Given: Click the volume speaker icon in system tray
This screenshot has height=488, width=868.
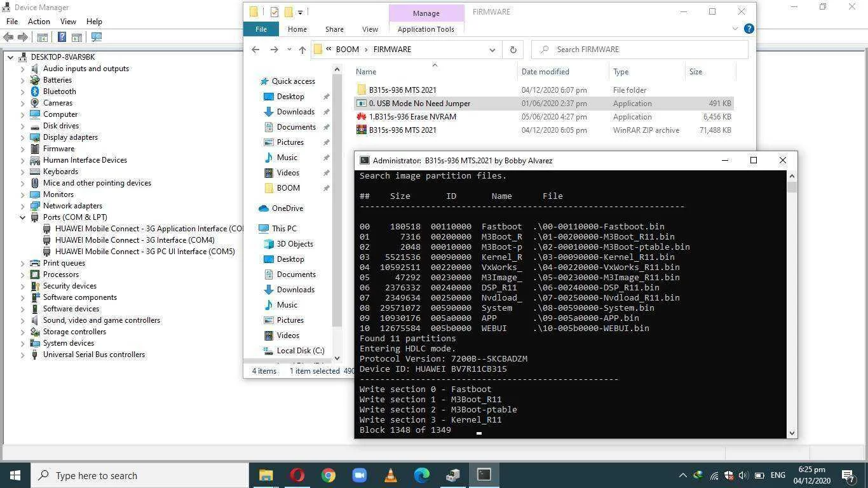Looking at the screenshot, I should 743,475.
